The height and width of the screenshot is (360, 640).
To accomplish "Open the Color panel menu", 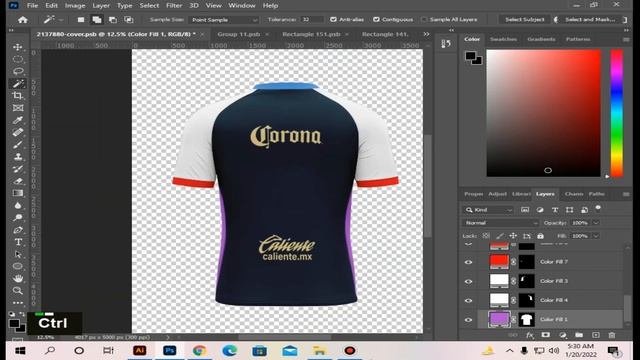I will pos(626,40).
